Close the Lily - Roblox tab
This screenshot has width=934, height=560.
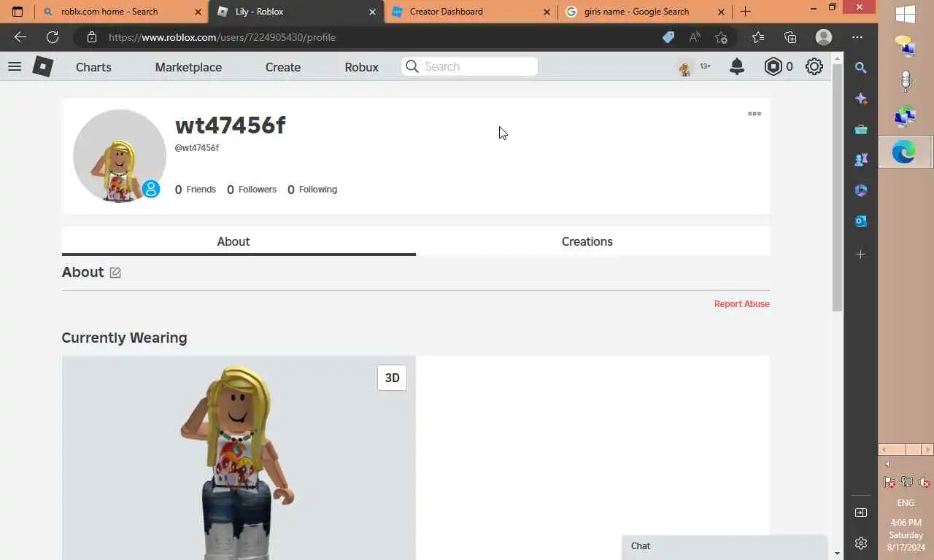coord(372,12)
